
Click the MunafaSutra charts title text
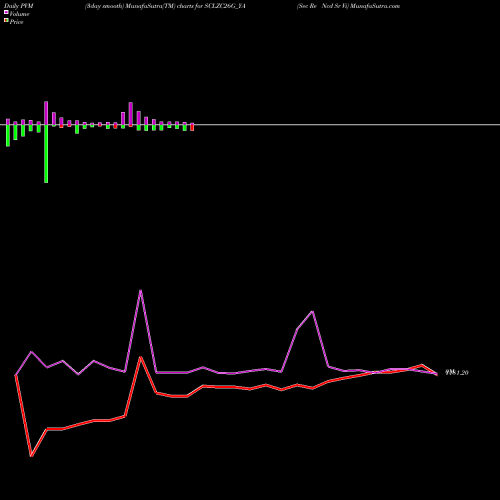click(165, 6)
